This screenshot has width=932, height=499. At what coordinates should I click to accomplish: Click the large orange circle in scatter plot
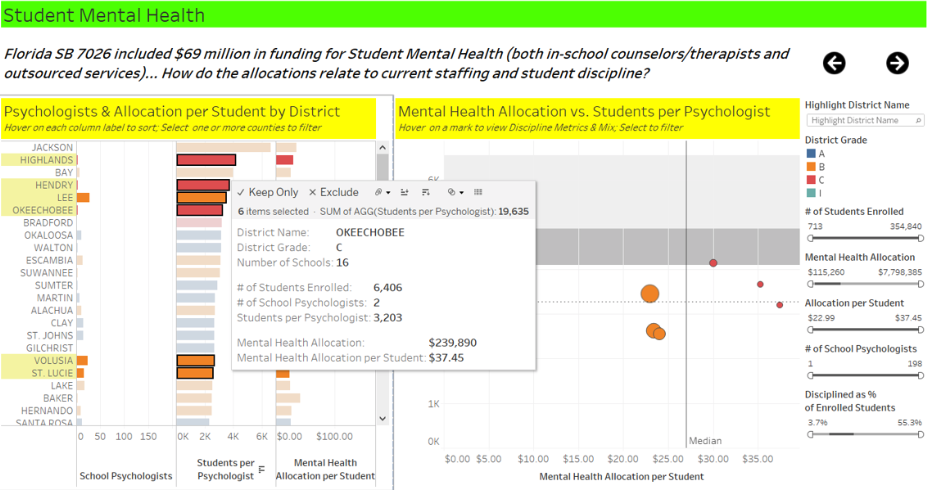click(x=650, y=293)
